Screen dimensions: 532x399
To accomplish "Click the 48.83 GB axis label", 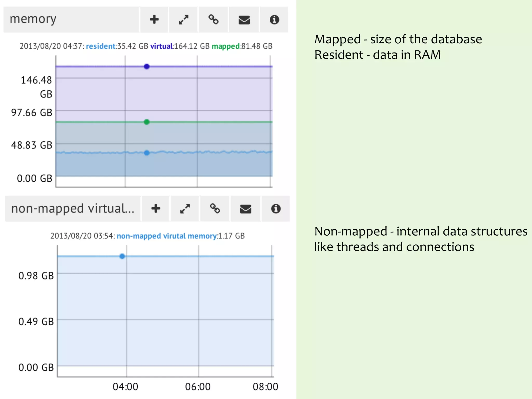I will pyautogui.click(x=32, y=145).
